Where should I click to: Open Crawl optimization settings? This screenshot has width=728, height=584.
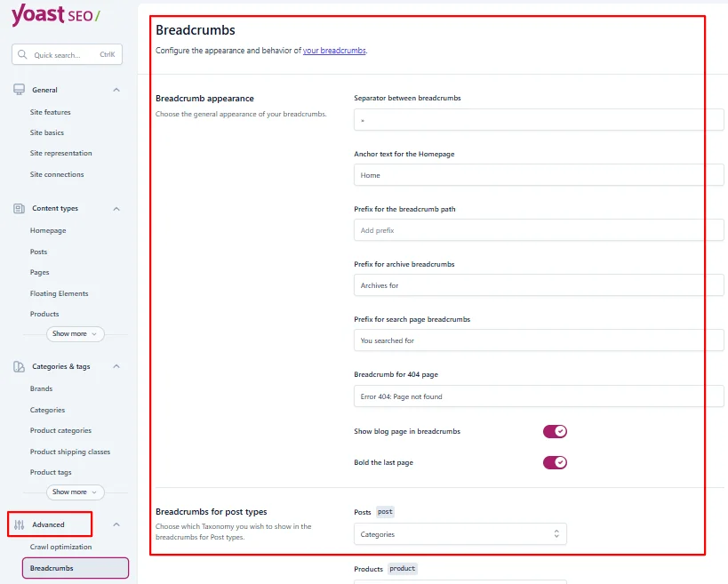tap(60, 547)
